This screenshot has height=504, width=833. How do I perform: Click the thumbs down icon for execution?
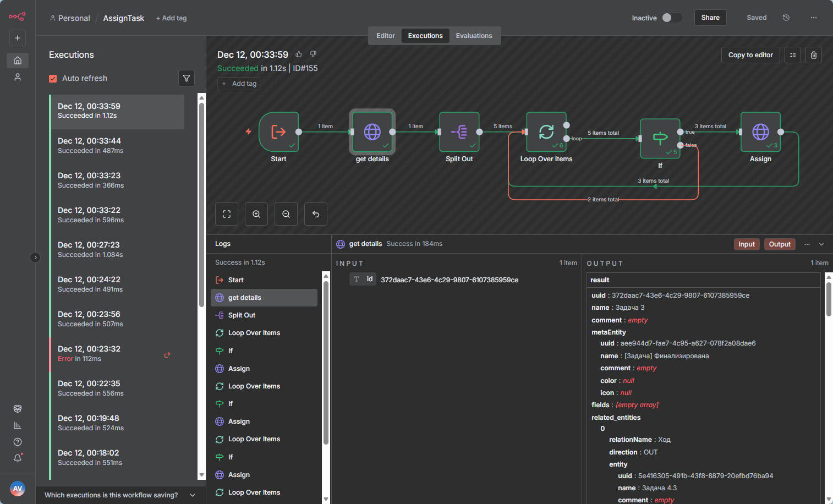point(313,54)
